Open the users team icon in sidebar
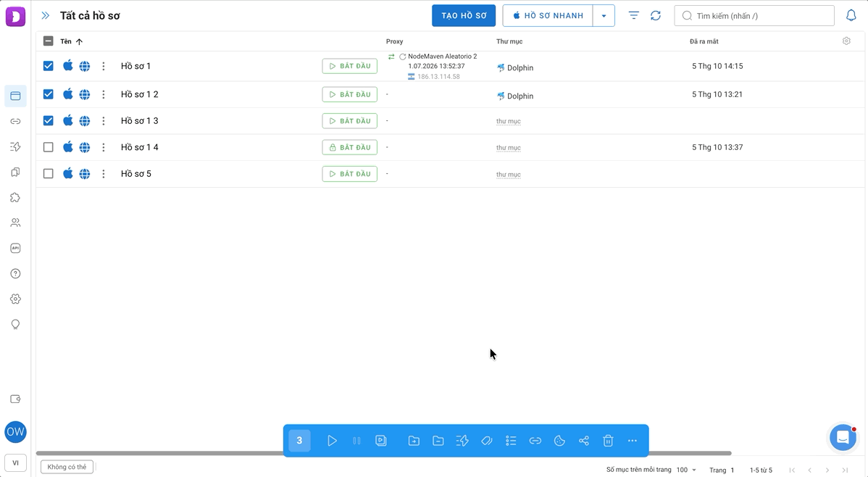868x477 pixels. point(15,223)
